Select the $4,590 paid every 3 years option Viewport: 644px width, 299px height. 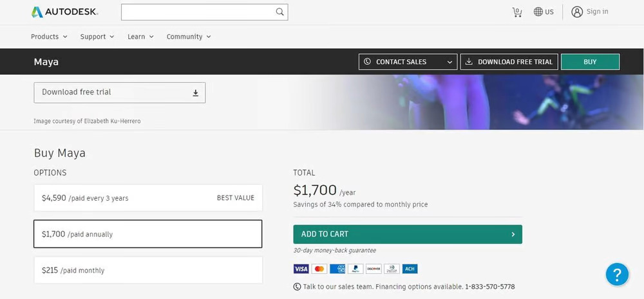tap(148, 198)
